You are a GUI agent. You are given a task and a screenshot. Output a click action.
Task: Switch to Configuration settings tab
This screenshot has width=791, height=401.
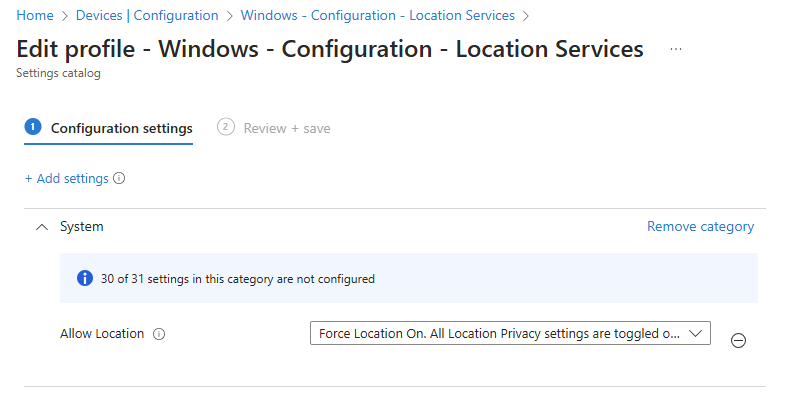click(121, 128)
